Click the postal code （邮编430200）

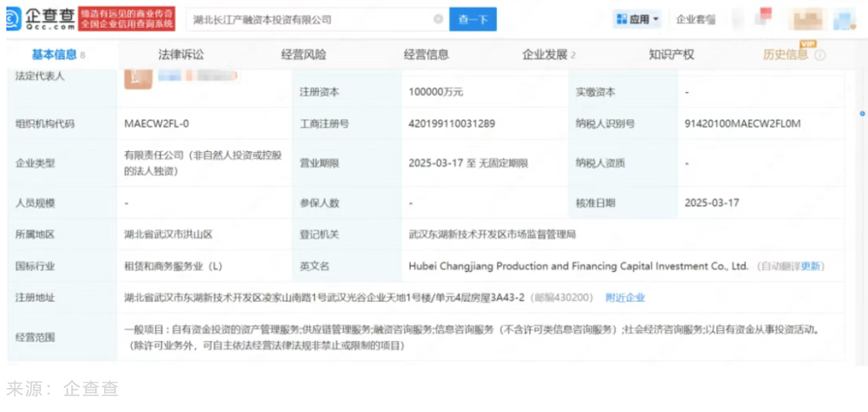pyautogui.click(x=561, y=298)
